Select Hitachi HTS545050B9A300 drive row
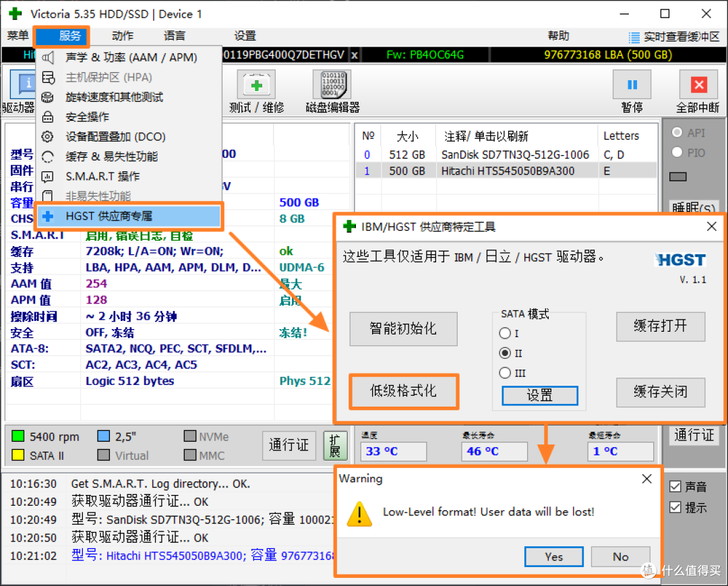The height and width of the screenshot is (586, 728). click(x=506, y=171)
